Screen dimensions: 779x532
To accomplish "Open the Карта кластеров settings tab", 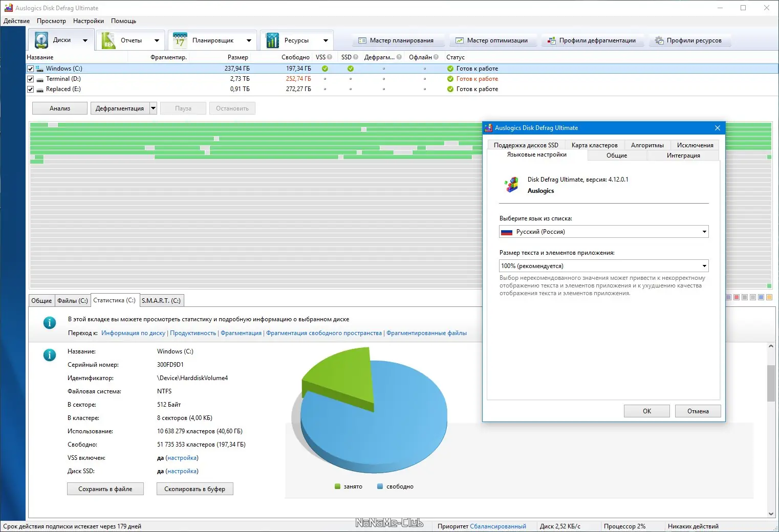I will (x=595, y=145).
